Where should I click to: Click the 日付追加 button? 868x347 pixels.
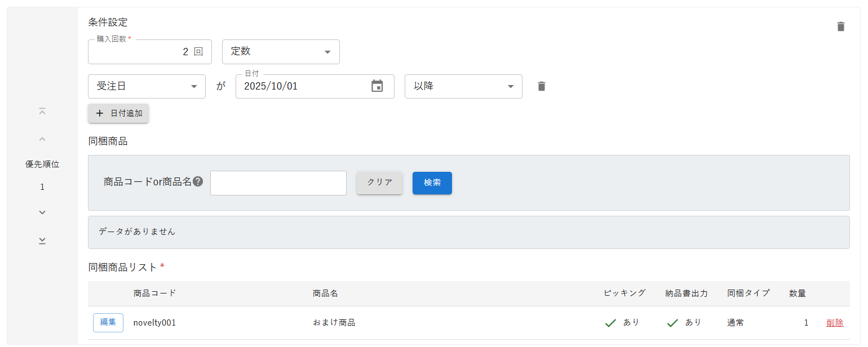coord(118,113)
